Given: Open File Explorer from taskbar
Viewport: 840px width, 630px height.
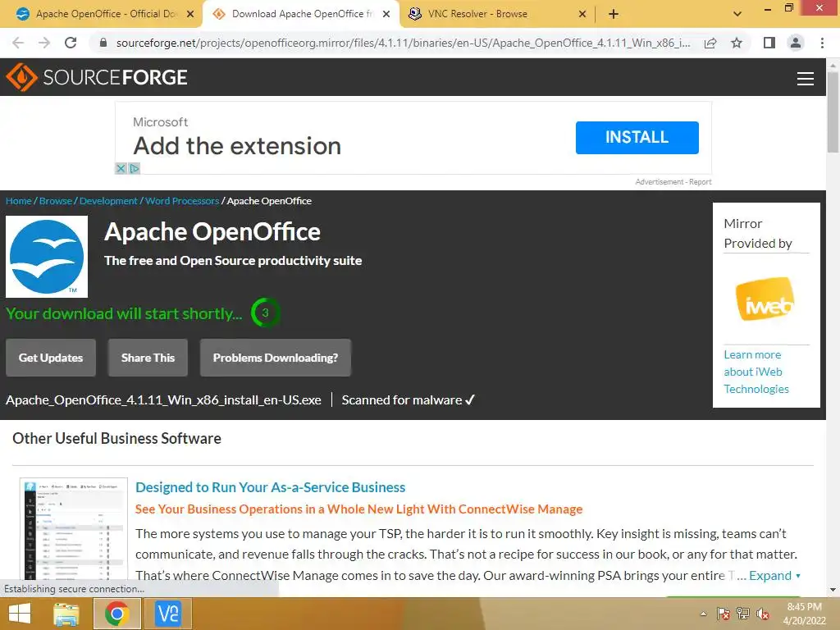Looking at the screenshot, I should [66, 614].
